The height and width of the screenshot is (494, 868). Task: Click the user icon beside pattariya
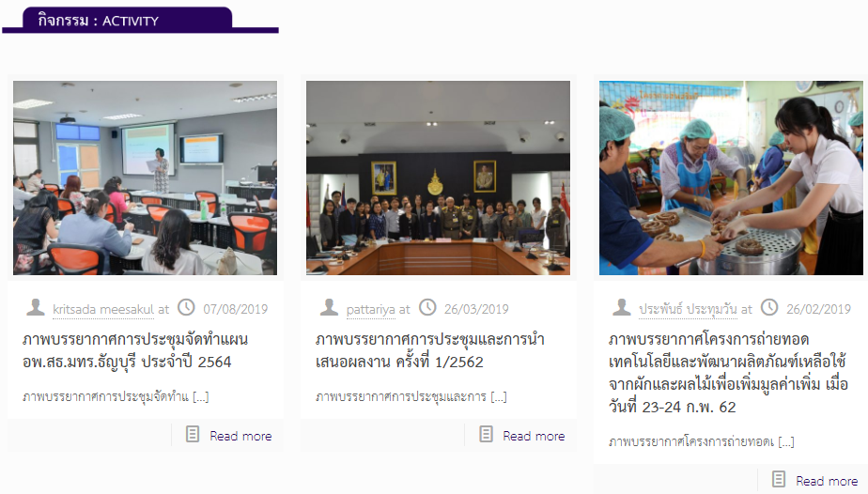point(329,307)
